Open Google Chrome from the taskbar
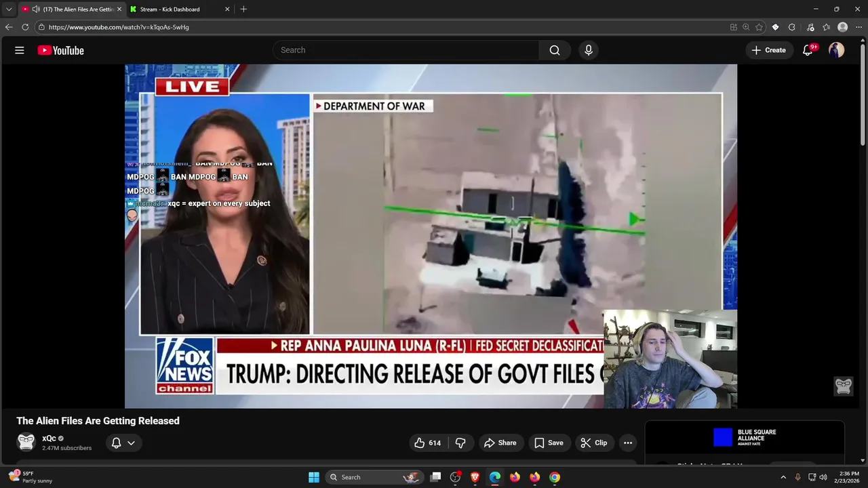The width and height of the screenshot is (868, 488). tap(555, 477)
